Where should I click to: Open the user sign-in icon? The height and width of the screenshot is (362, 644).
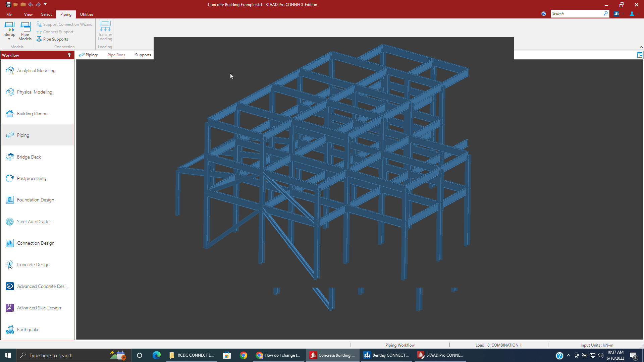click(632, 14)
